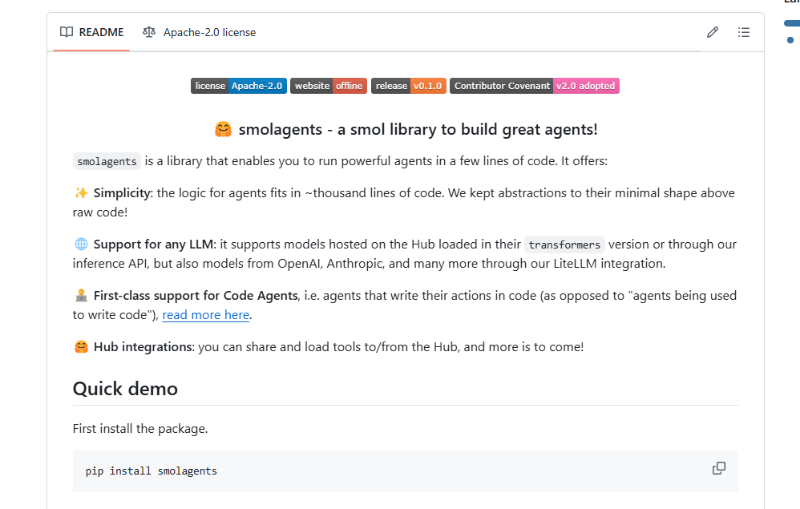
Task: Copy the pip install command
Action: pos(719,468)
